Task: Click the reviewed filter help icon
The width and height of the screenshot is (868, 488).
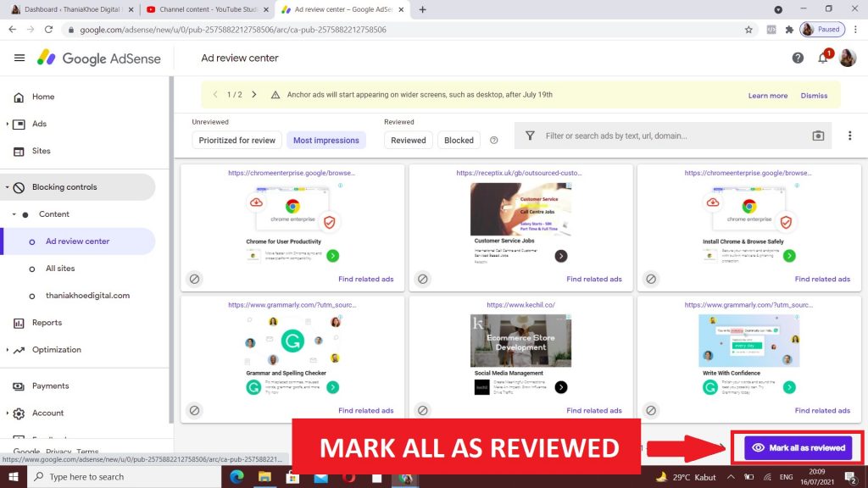Action: point(494,140)
